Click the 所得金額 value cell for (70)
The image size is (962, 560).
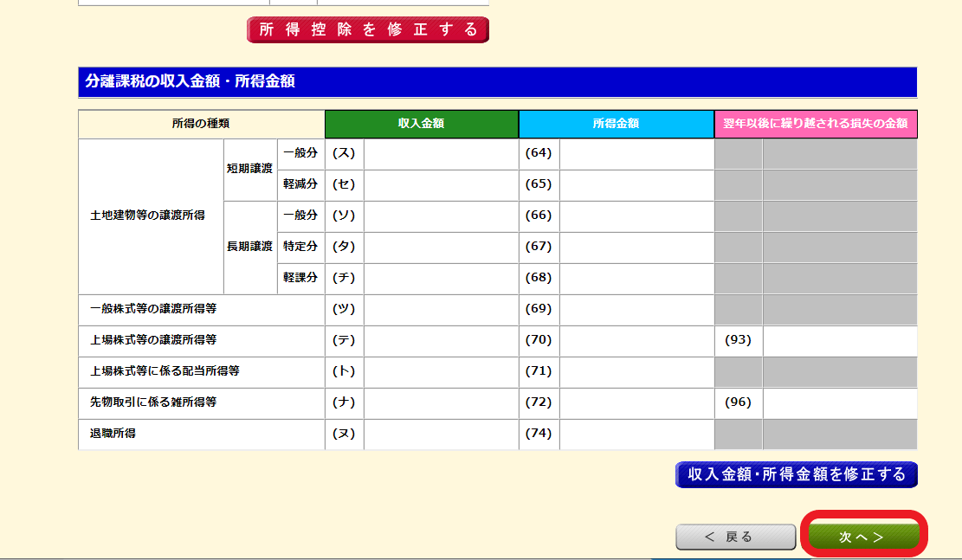(x=636, y=341)
